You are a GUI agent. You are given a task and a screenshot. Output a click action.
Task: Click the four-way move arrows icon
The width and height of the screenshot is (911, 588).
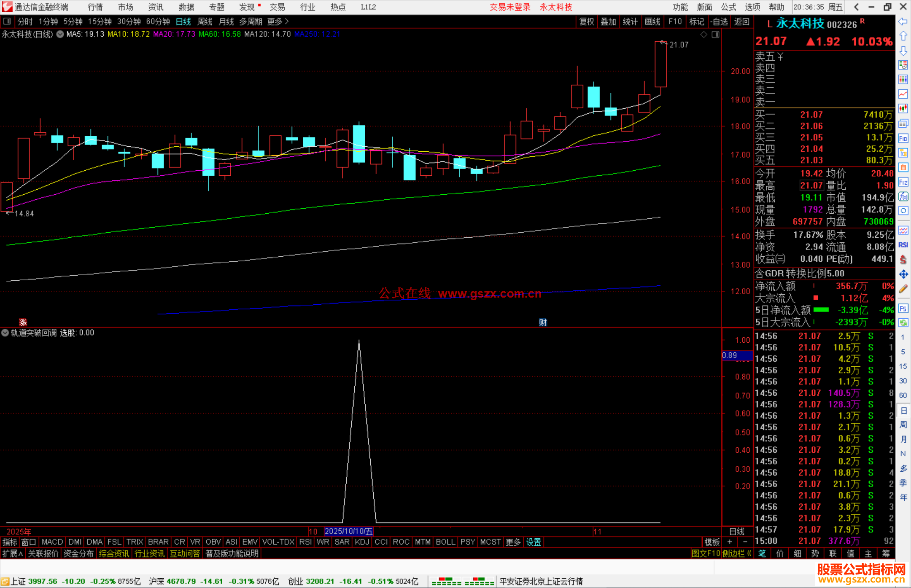click(903, 274)
